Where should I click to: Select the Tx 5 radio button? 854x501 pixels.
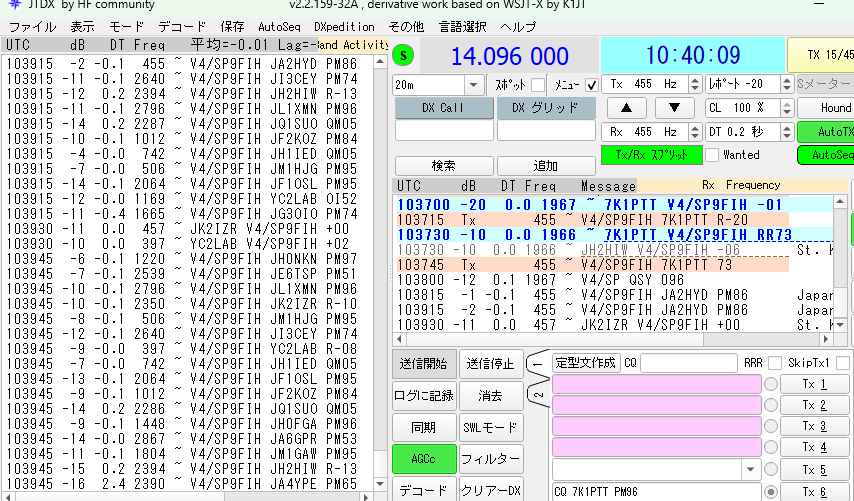pyautogui.click(x=771, y=469)
